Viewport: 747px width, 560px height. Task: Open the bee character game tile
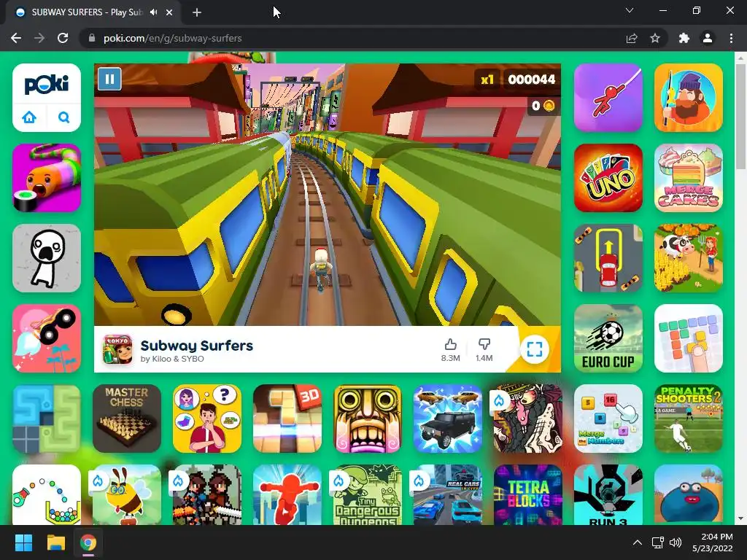[127, 495]
